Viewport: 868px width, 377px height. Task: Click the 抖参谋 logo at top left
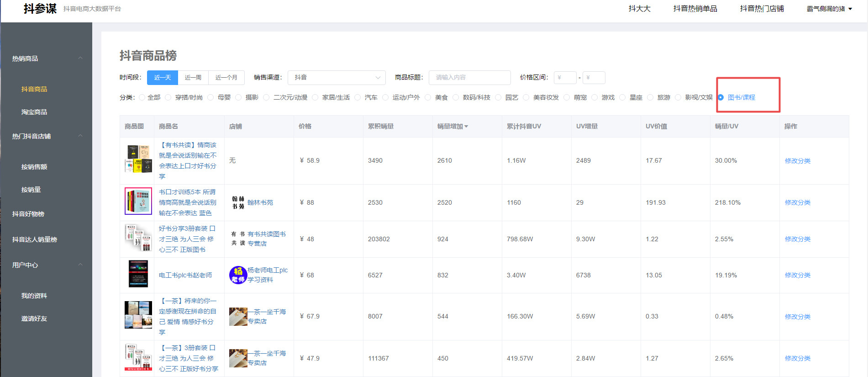(40, 9)
